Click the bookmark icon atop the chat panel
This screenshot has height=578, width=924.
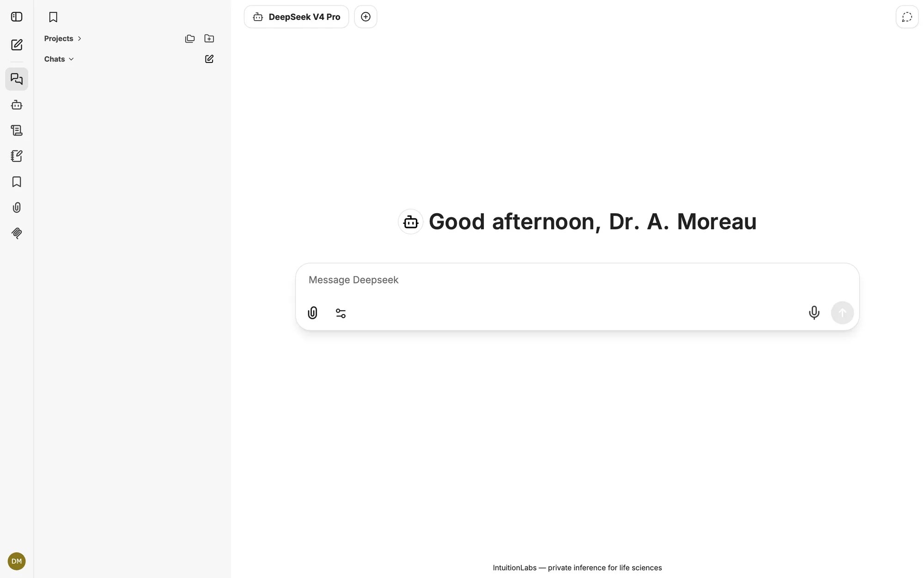[53, 17]
